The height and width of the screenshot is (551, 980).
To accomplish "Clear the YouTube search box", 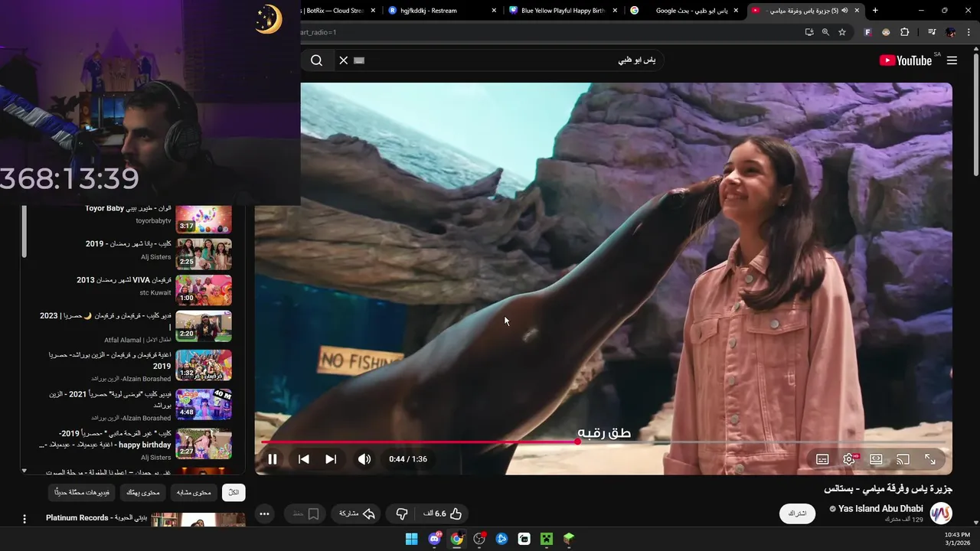I will 343,60.
